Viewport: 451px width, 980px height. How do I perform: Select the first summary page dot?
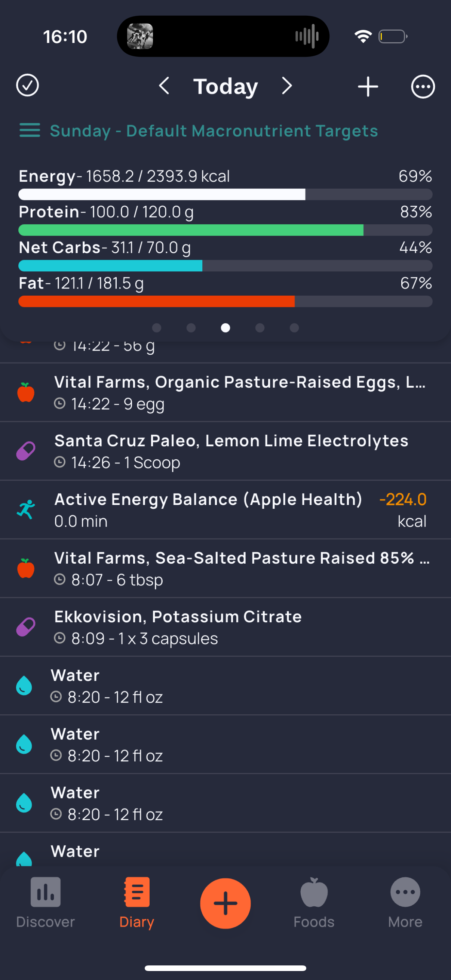(156, 327)
